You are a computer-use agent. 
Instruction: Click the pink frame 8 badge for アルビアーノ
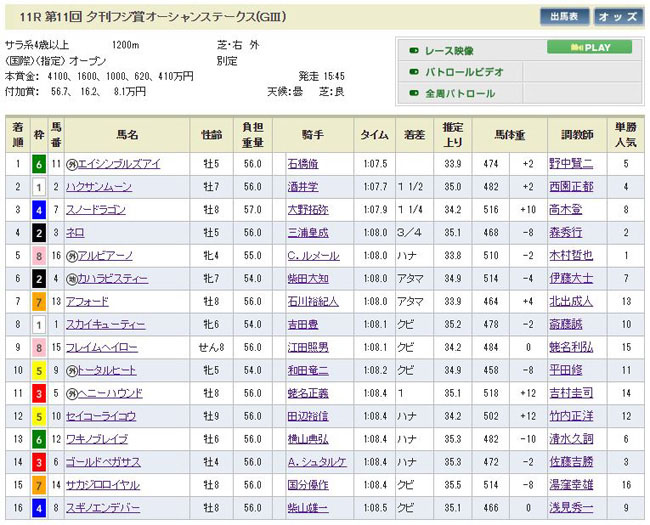(x=37, y=256)
